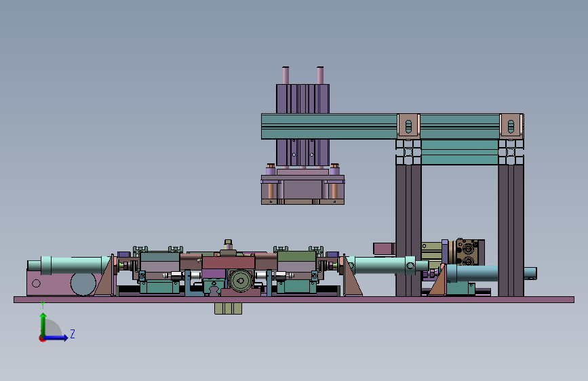Select the long teal horizontal extrusion beam
The width and height of the screenshot is (588, 381).
(x=329, y=126)
